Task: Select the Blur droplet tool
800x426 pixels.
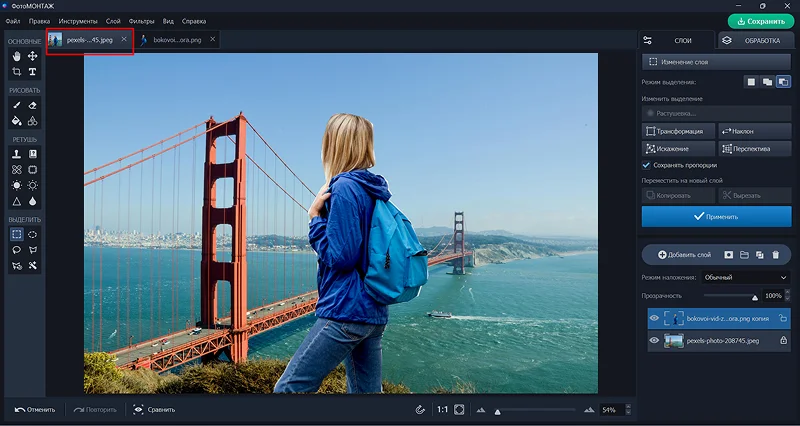Action: (x=33, y=201)
